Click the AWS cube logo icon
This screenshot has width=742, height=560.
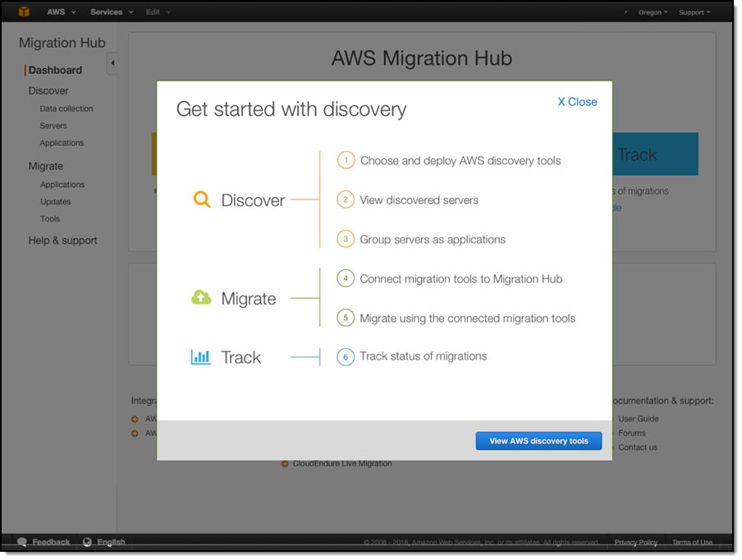pos(24,11)
